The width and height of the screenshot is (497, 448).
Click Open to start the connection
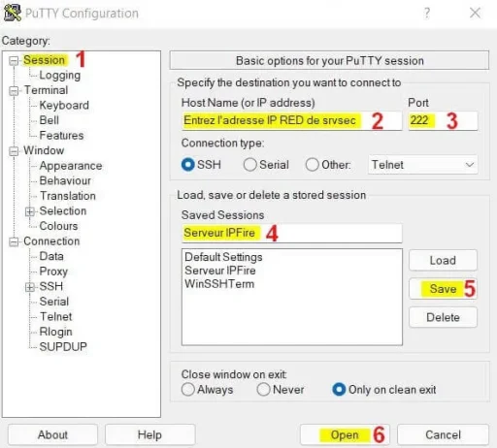[345, 434]
